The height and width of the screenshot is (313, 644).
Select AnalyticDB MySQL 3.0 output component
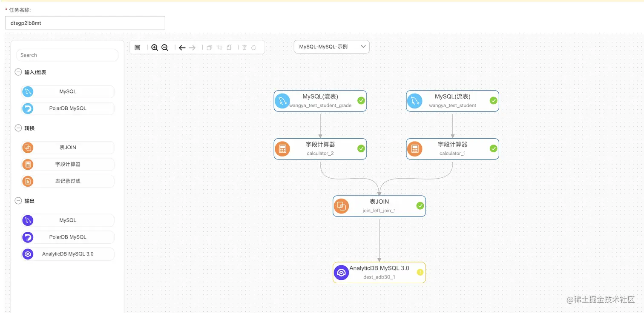[68, 254]
